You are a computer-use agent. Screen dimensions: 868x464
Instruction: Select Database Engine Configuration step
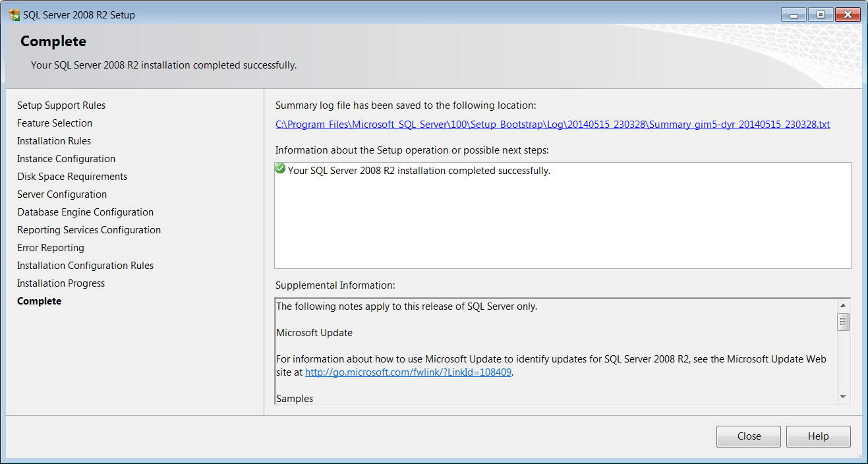86,212
